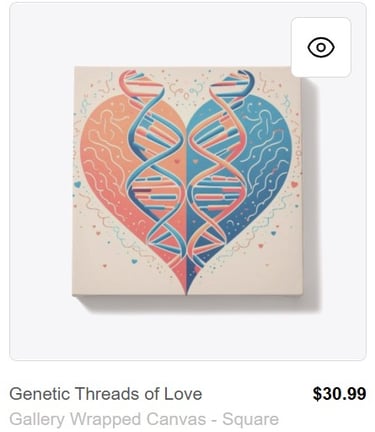Screen dimensions: 375x432
Task: Select the white quick-view button box
Action: click(321, 47)
